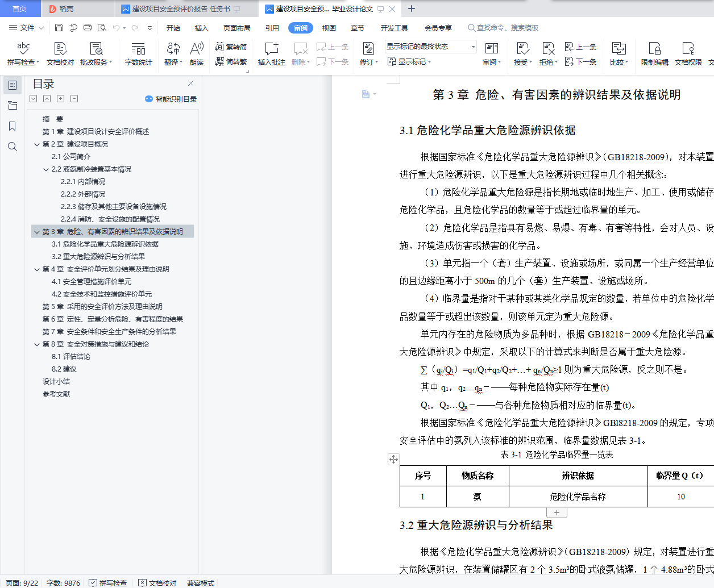Click the 限制编辑 restrict editing icon
The image size is (714, 588).
coord(655,54)
